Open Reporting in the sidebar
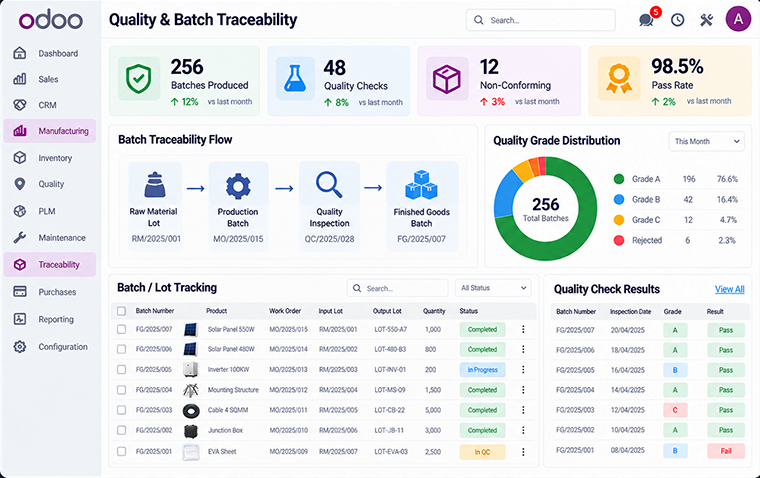760x478 pixels. click(50, 319)
